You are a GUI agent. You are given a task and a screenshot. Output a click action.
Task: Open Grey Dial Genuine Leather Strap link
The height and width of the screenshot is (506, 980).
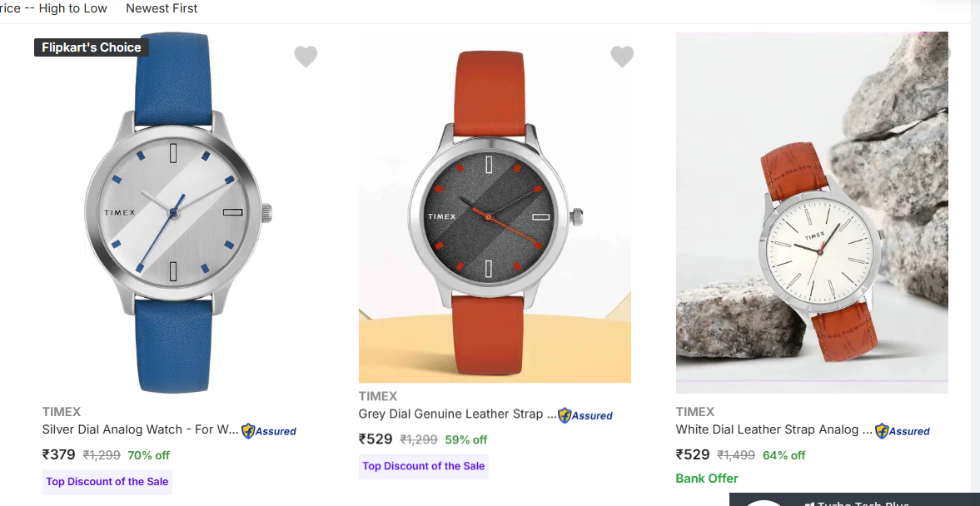coord(457,414)
